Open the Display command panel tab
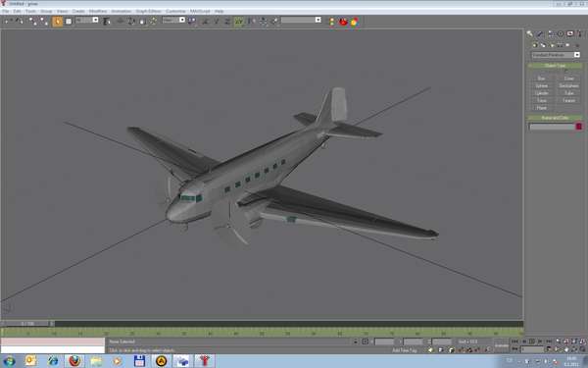Screen dimensions: 588x368 [x=570, y=33]
